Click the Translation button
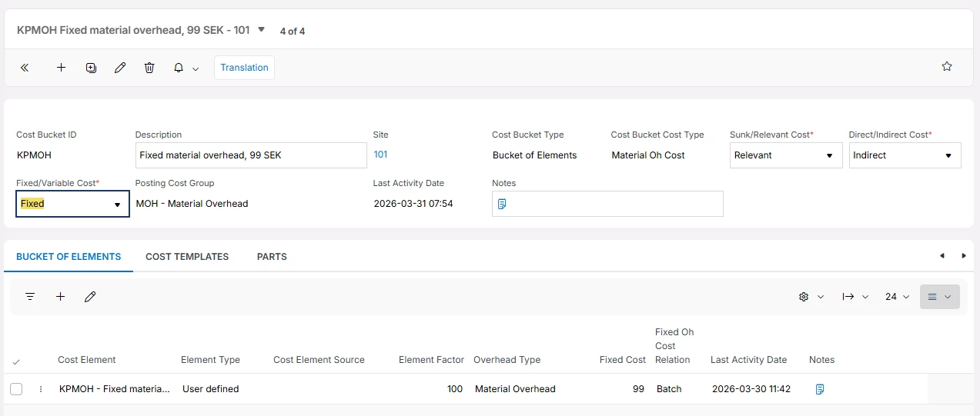 point(244,68)
